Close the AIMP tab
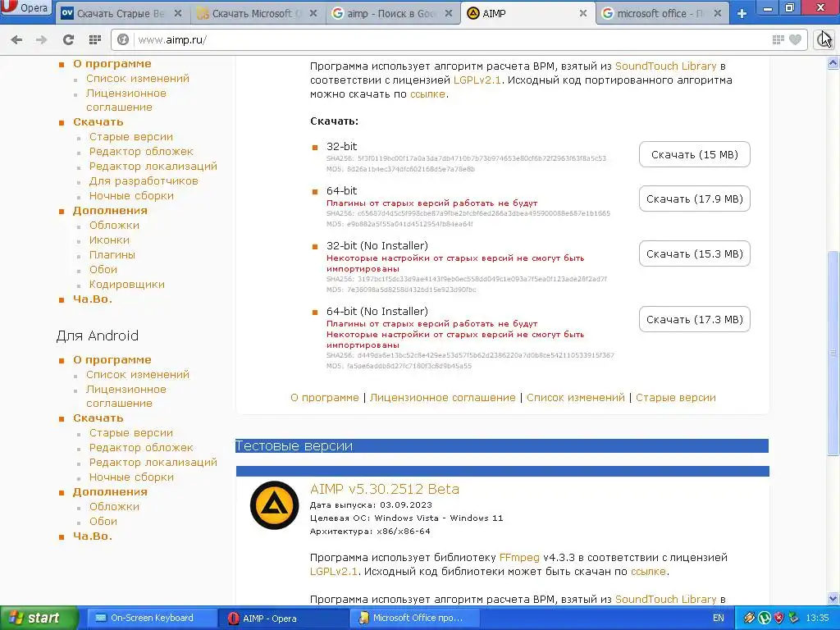 point(583,13)
